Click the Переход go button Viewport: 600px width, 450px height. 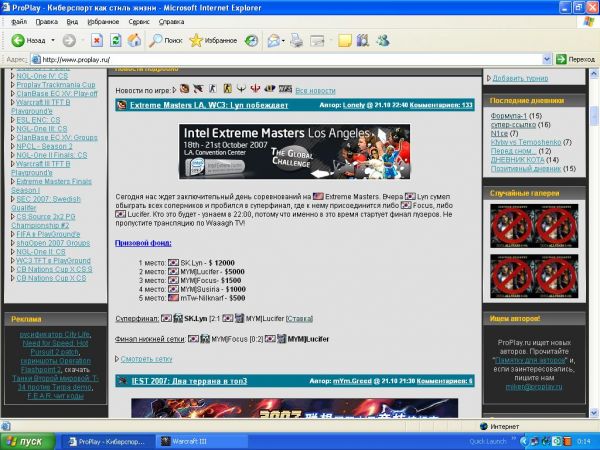[x=576, y=59]
